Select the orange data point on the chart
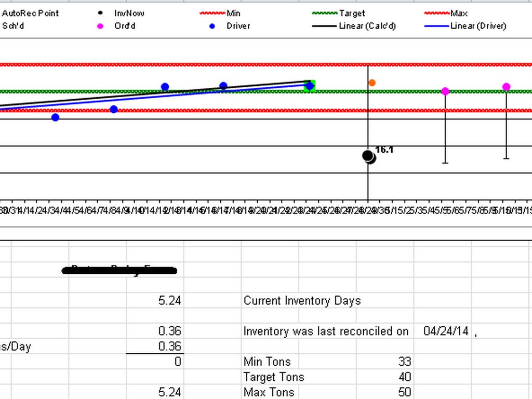Image resolution: width=532 pixels, height=399 pixels. [x=372, y=83]
